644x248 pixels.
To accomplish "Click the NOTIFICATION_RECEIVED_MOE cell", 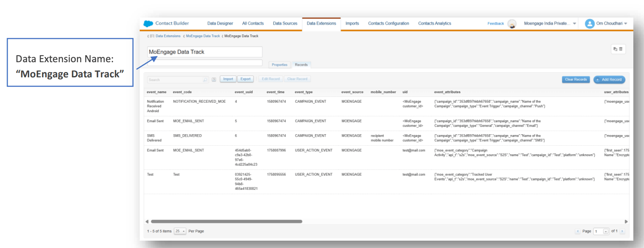I will point(199,101).
